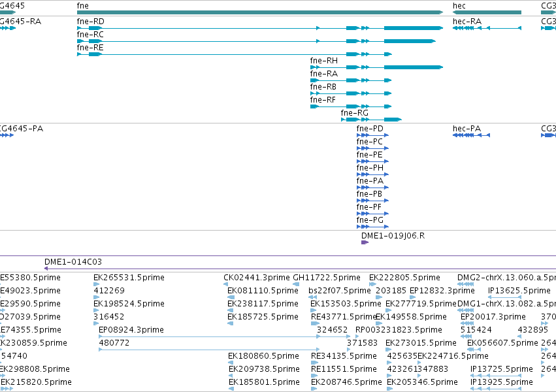Click GH11722.5prime EST label

327,278
